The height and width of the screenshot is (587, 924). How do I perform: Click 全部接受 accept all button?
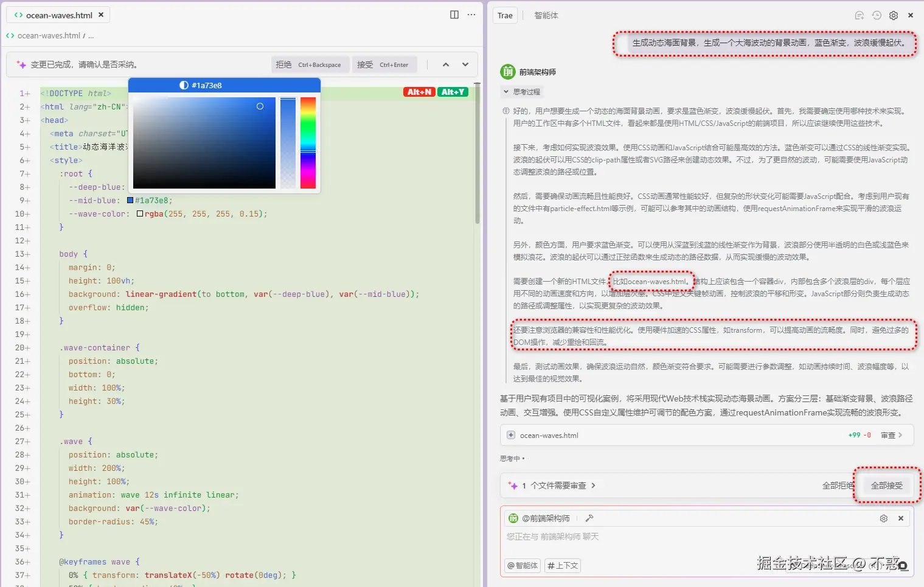click(x=887, y=485)
